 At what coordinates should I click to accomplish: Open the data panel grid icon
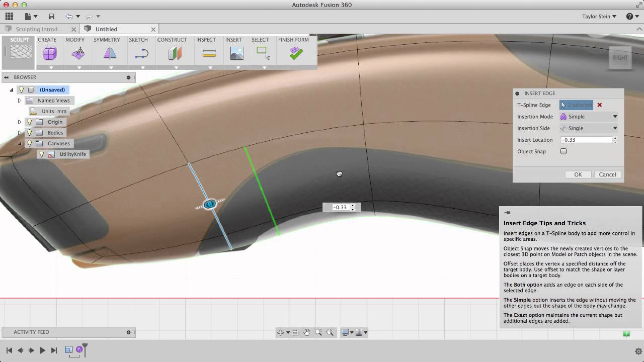coord(9,17)
